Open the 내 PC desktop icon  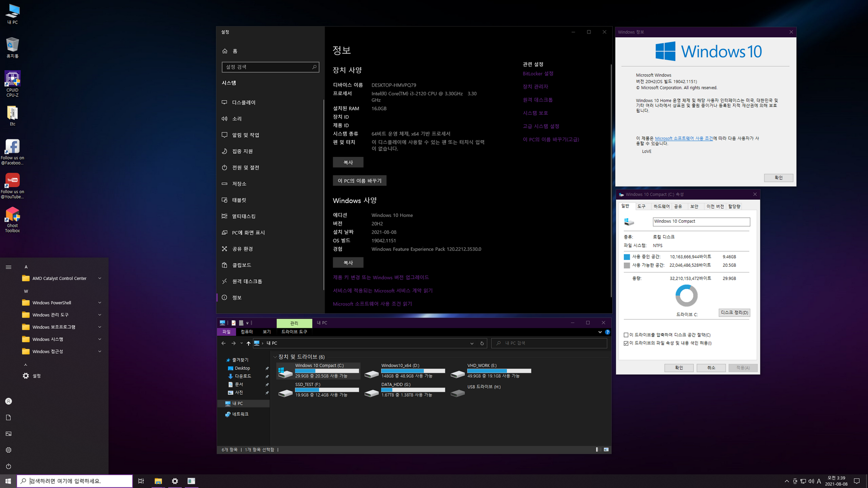[12, 14]
